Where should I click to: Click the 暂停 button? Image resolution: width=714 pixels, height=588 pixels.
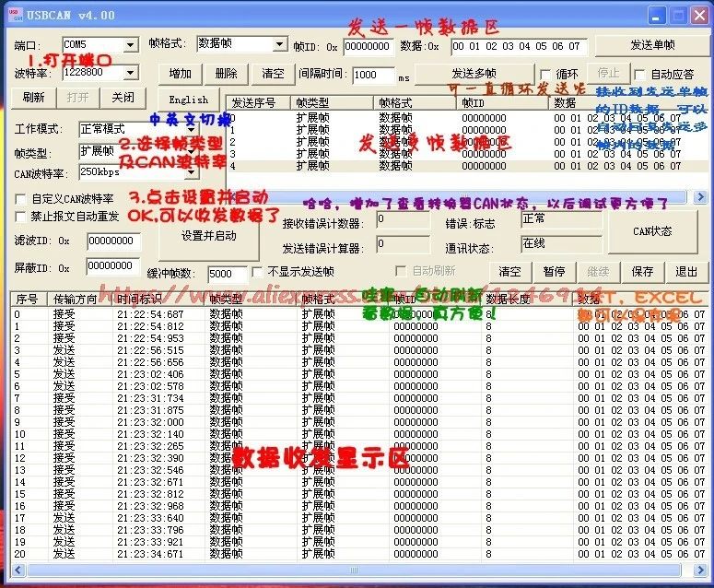click(x=554, y=272)
